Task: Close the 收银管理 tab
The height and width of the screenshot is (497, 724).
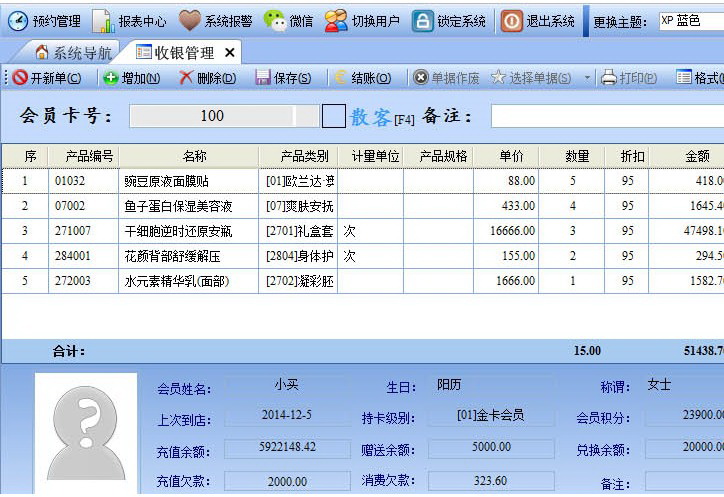Action: pyautogui.click(x=229, y=53)
